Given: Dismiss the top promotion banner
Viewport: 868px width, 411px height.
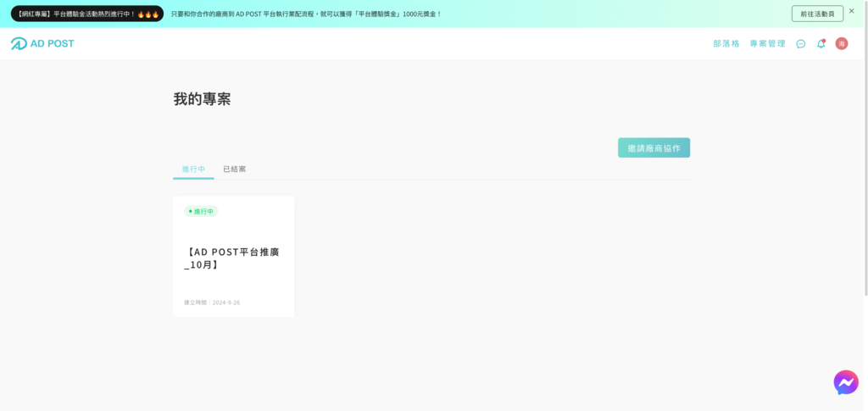Looking at the screenshot, I should pos(851,11).
